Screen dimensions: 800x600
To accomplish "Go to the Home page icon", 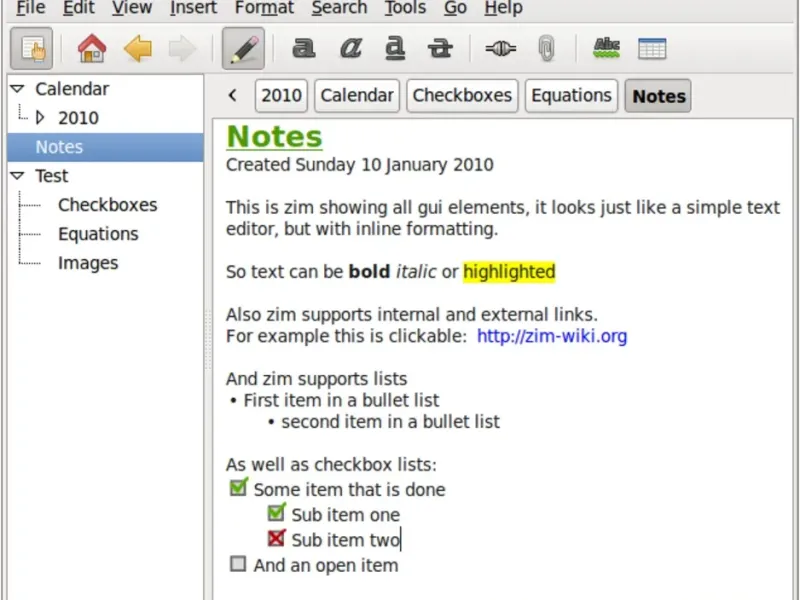I will [92, 49].
